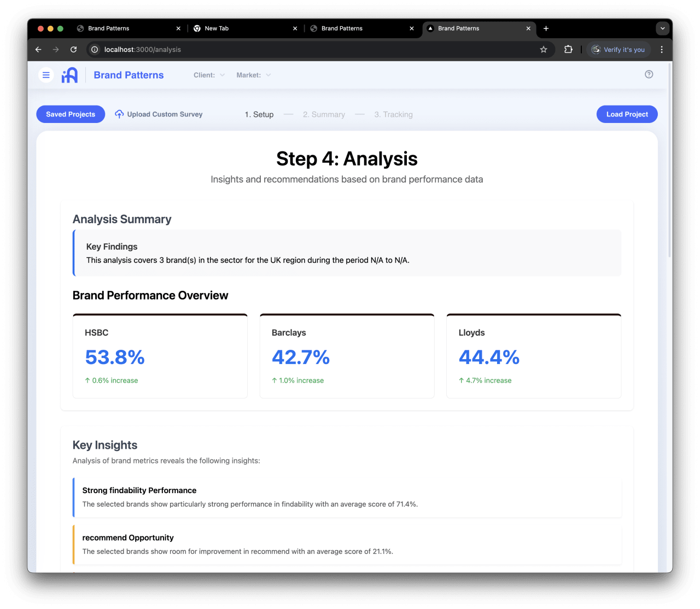Open Saved Projects

(x=70, y=114)
